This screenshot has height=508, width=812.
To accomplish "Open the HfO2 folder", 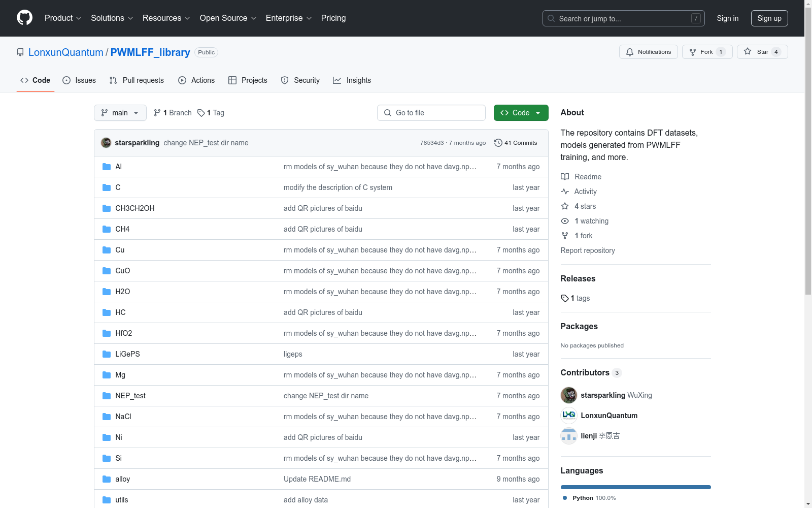I will click(123, 333).
